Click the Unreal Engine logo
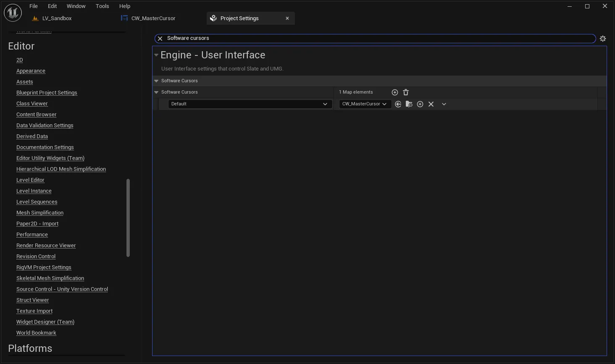This screenshot has height=364, width=615. (13, 13)
